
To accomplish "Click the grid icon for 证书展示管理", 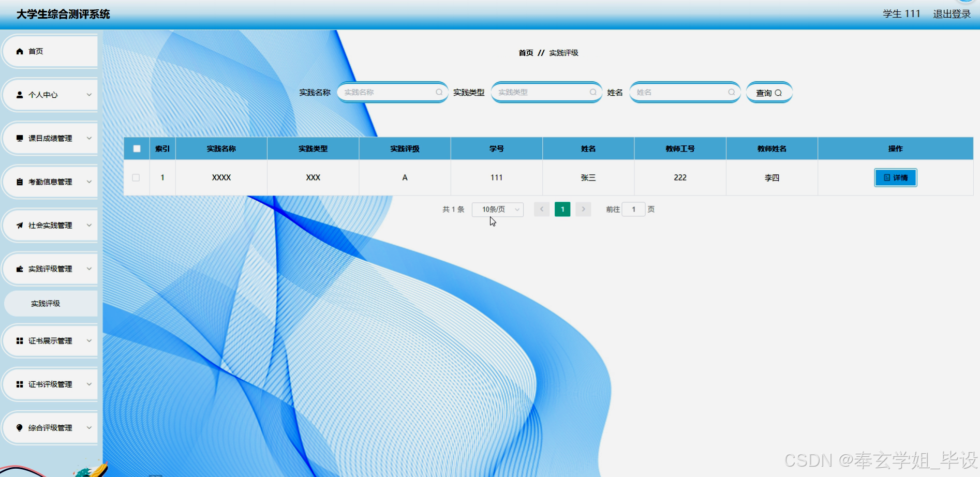I will 20,341.
